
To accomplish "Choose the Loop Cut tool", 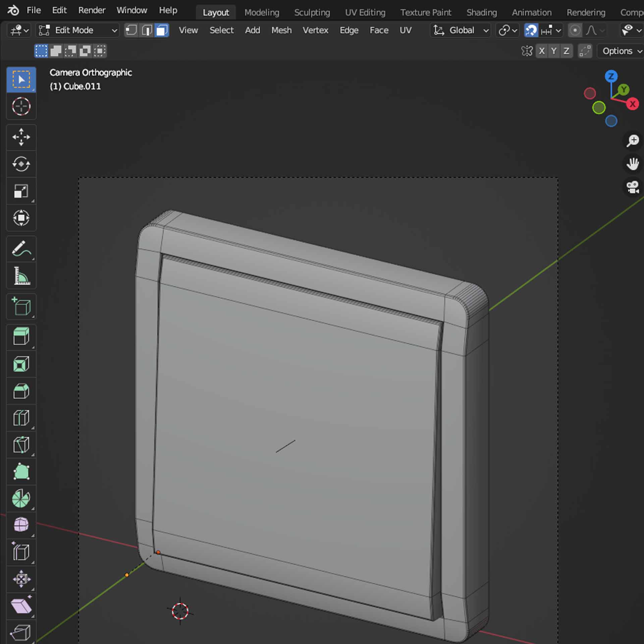I will click(x=21, y=418).
